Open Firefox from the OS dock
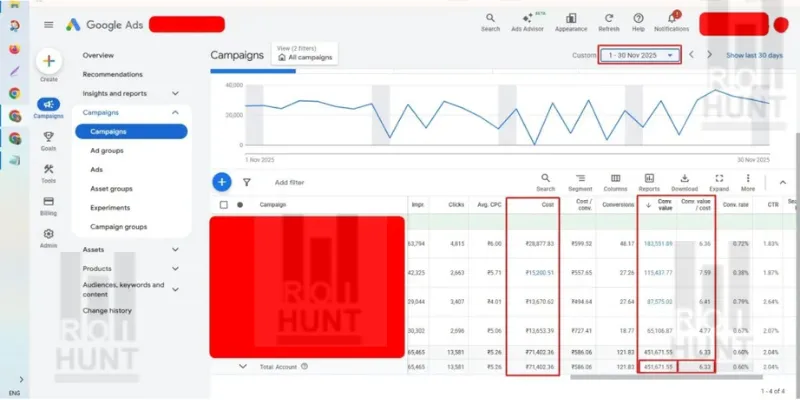 click(x=15, y=49)
